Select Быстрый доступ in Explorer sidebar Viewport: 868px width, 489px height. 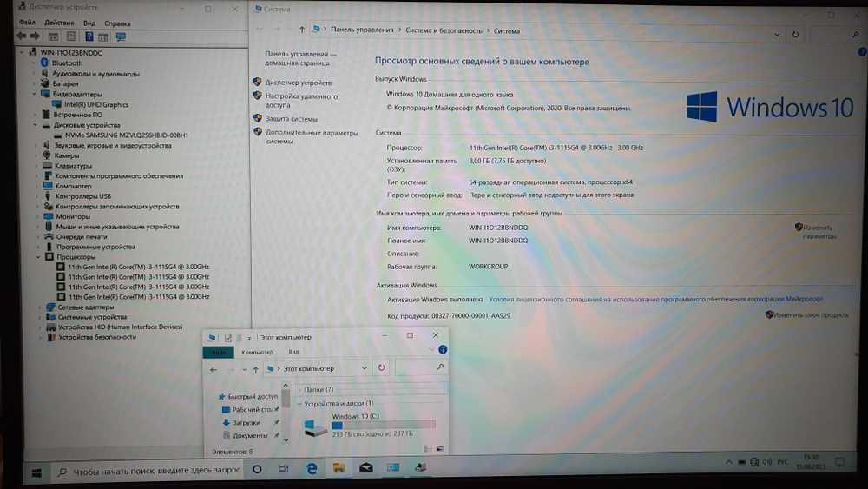(x=253, y=397)
